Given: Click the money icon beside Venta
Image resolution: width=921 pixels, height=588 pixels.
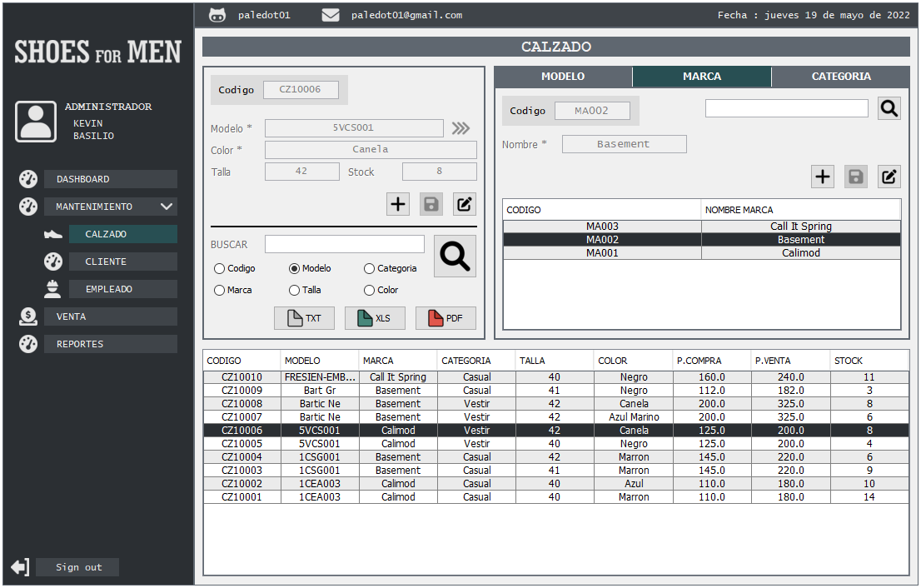Looking at the screenshot, I should pyautogui.click(x=28, y=316).
